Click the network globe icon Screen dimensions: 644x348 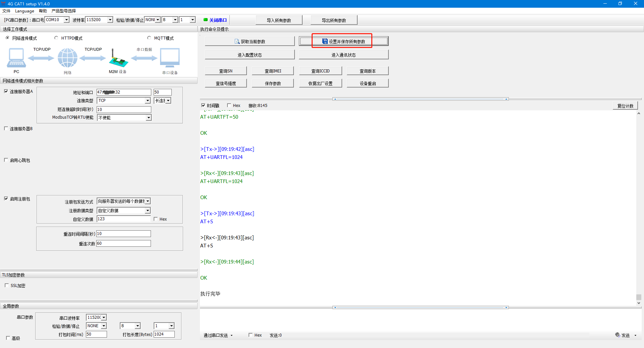point(67,58)
